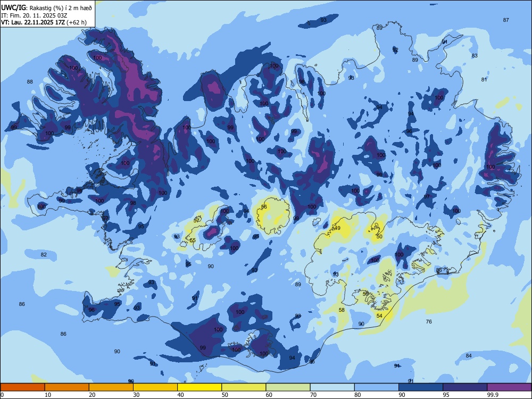Click the map value 87
Viewport: 532px width, 399px height.
point(506,20)
